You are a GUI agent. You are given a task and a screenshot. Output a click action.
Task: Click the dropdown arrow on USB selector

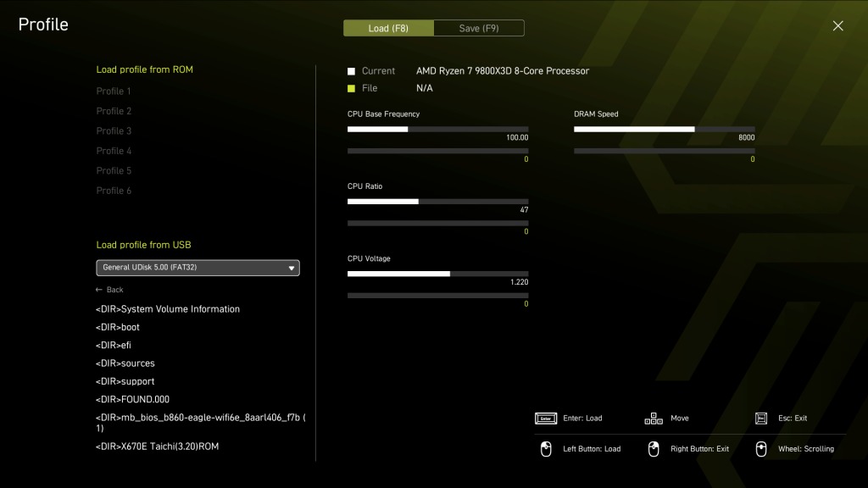click(x=292, y=268)
